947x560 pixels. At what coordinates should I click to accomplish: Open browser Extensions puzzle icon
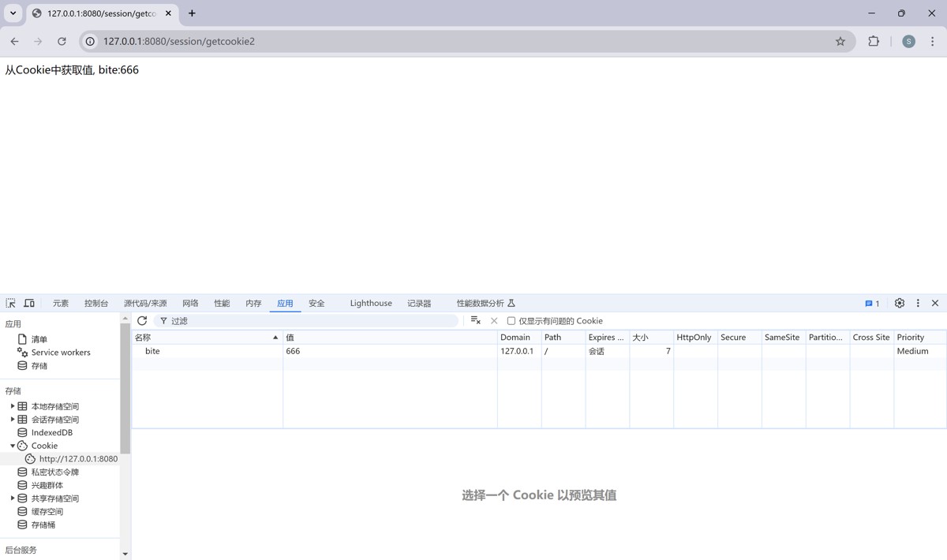click(874, 41)
